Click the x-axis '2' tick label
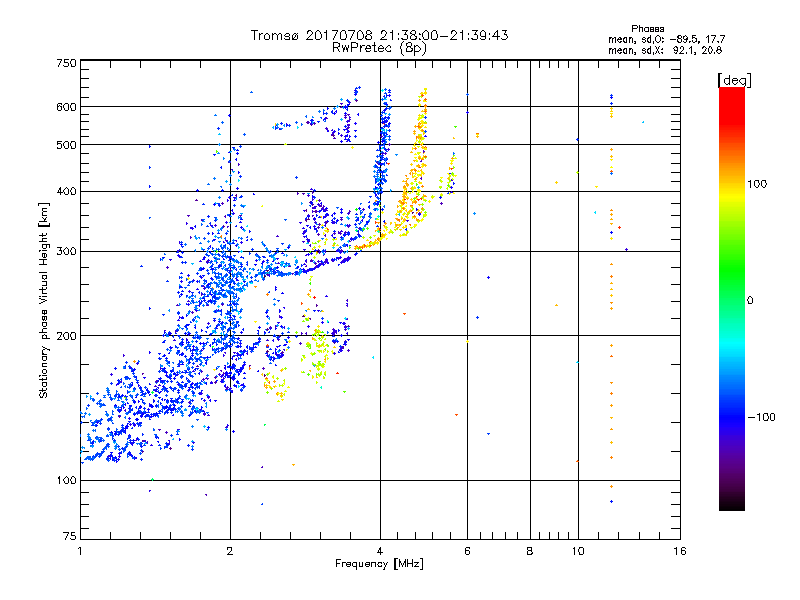This screenshot has height=600, width=800. pos(230,551)
